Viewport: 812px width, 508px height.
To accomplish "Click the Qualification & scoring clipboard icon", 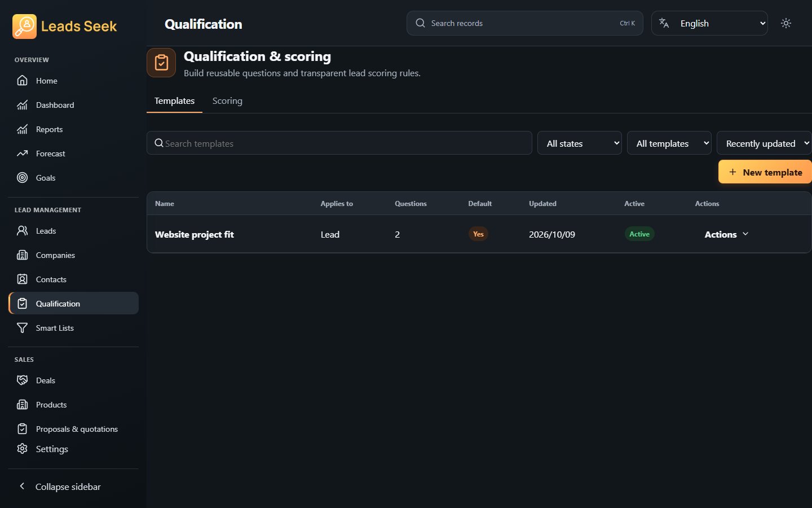I will (161, 63).
